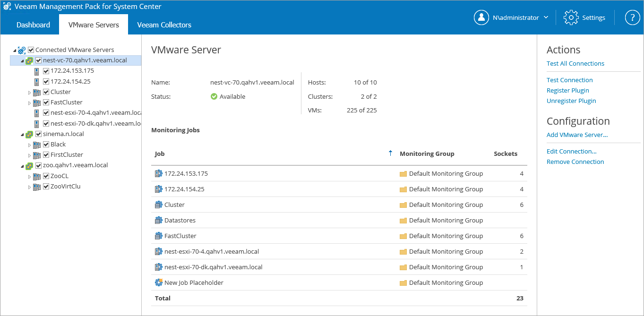Click the administrator user avatar icon

point(481,17)
